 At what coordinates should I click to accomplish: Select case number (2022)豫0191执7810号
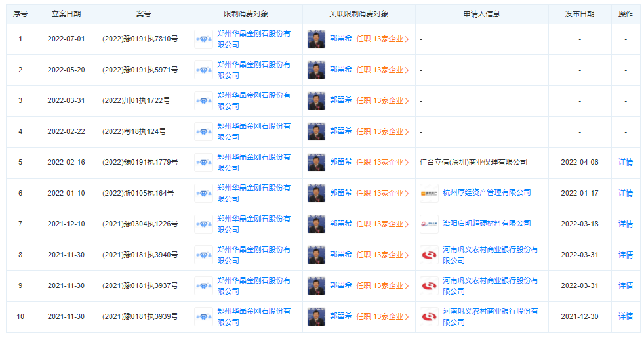140,39
